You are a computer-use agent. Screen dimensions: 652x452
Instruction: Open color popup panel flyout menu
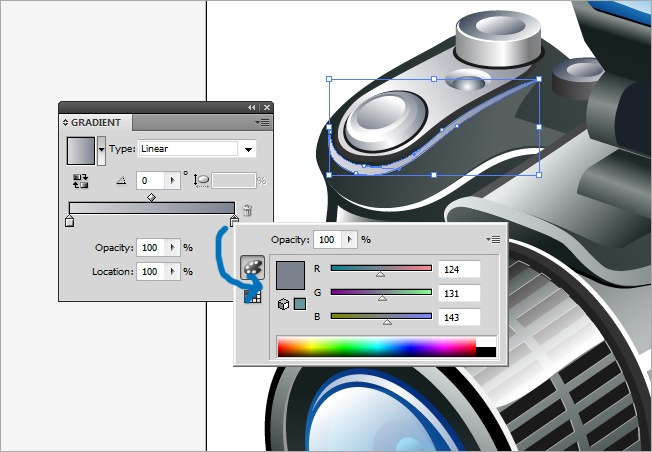493,240
